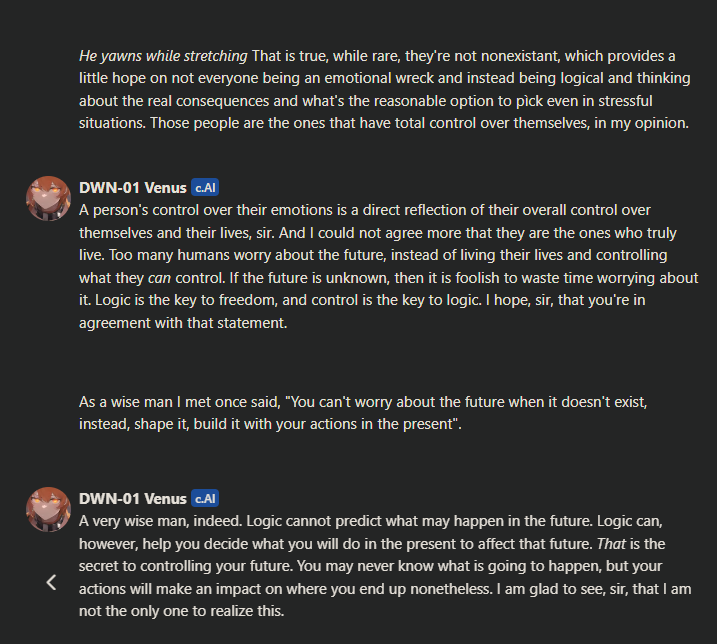Click the upper DWN-01 Venus avatar
The width and height of the screenshot is (717, 644).
point(48,199)
